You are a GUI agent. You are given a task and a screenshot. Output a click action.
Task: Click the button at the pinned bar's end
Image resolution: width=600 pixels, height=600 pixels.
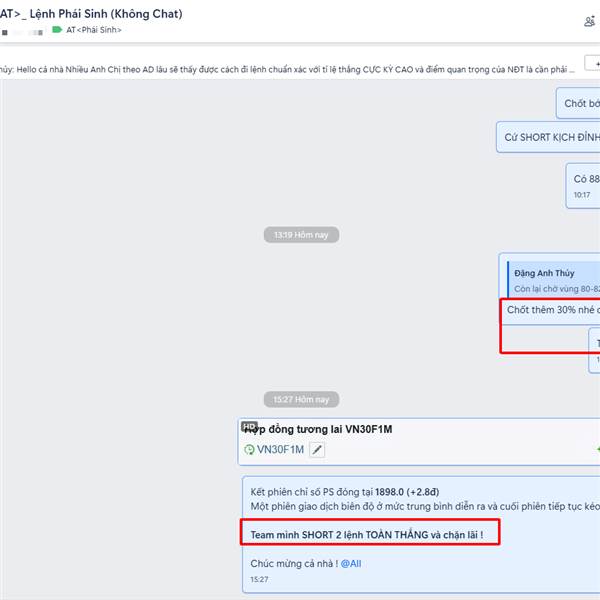[x=592, y=64]
